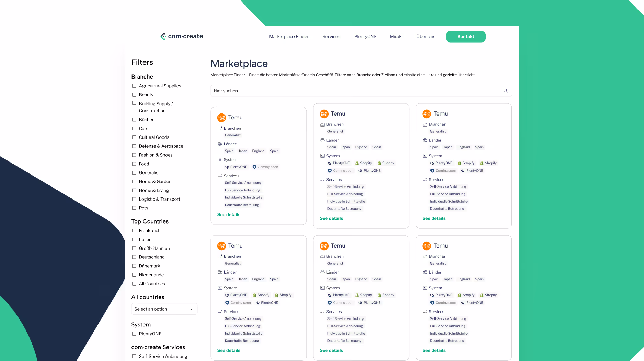Click System icon in top-right card

click(425, 156)
